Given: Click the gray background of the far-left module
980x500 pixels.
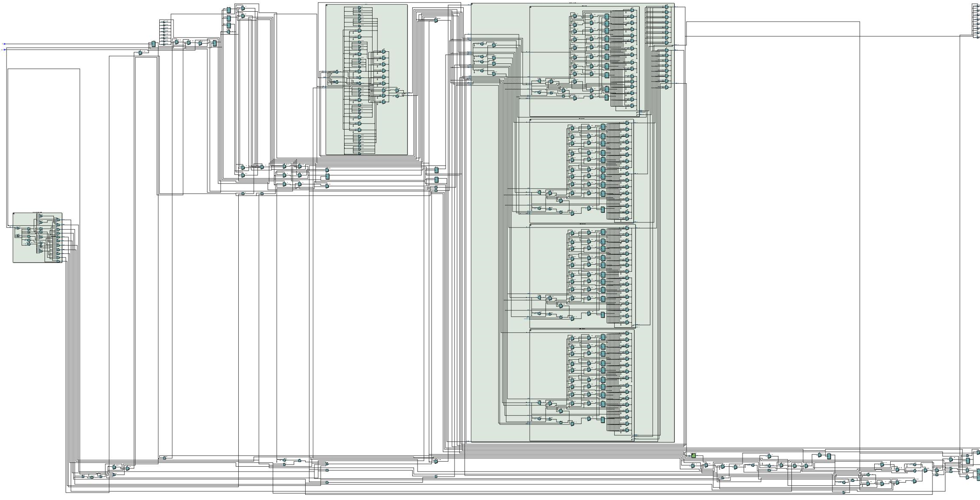Looking at the screenshot, I should pyautogui.click(x=22, y=255).
